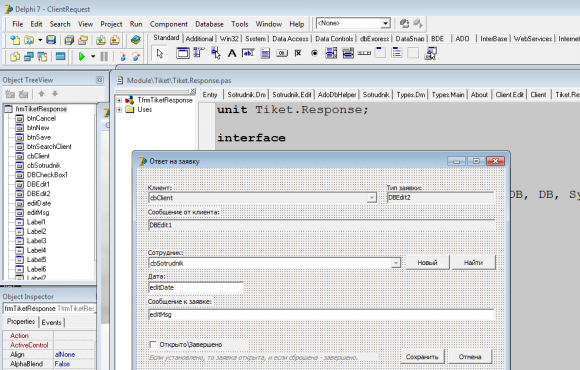
Task: Select the Frames component icon
Action: (182, 53)
